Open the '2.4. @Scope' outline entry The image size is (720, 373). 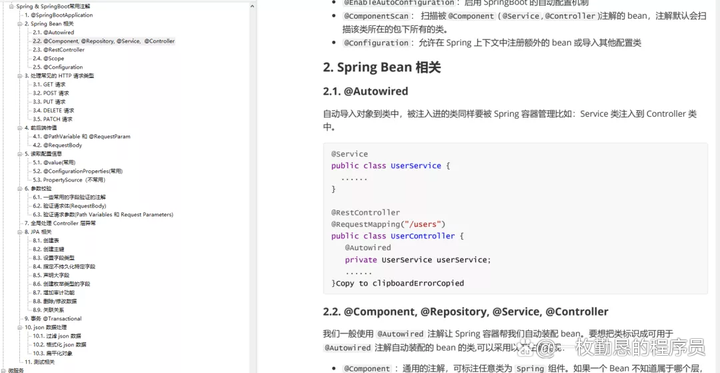[49, 59]
